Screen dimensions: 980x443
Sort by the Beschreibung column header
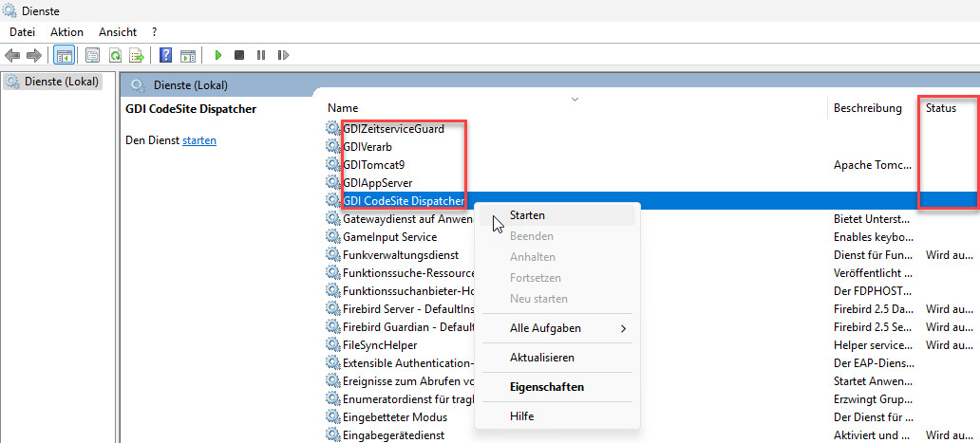(868, 108)
